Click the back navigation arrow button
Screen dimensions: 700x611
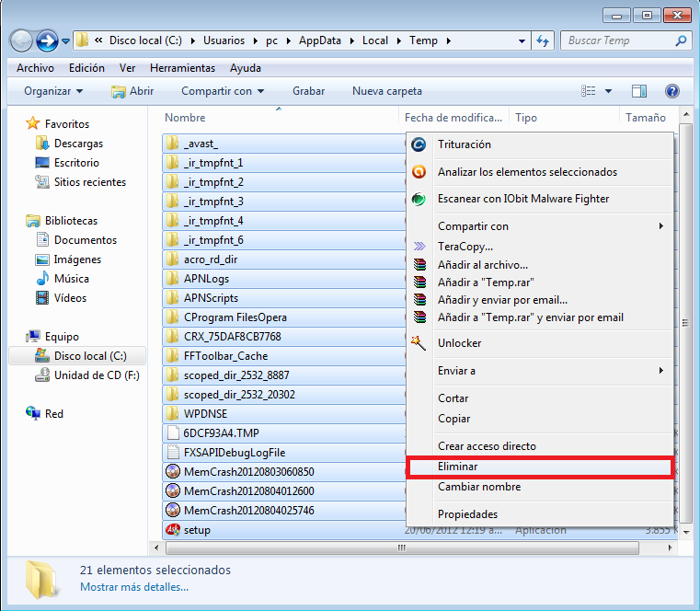(x=21, y=40)
